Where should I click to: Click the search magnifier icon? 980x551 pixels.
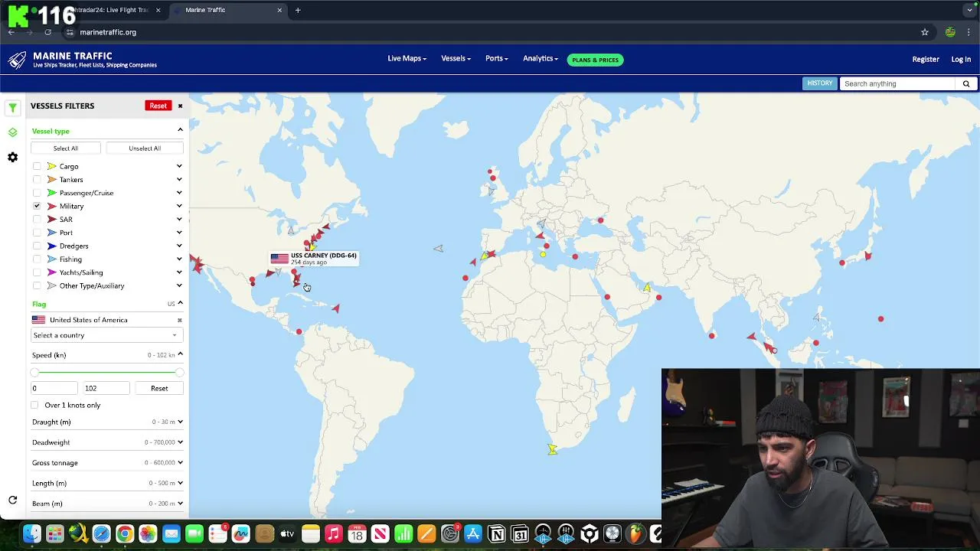click(x=966, y=83)
